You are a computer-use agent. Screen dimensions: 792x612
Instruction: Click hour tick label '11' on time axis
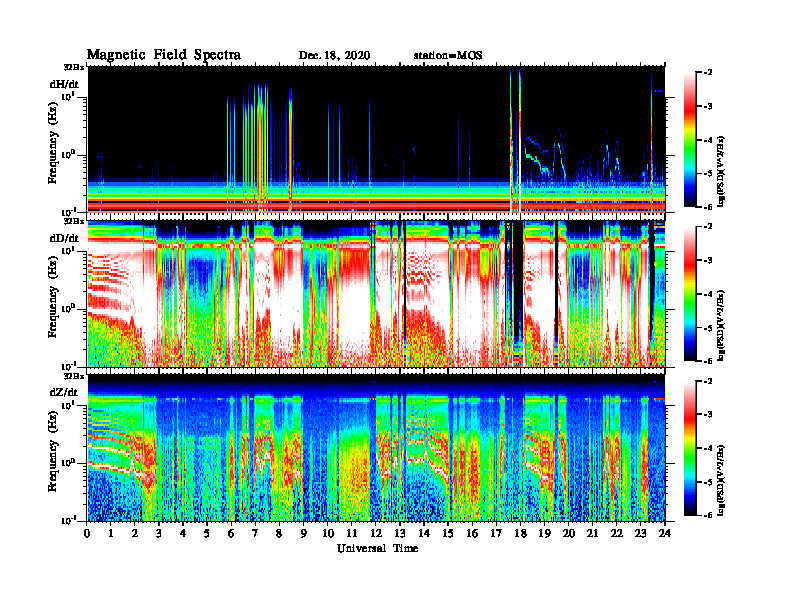coord(352,534)
